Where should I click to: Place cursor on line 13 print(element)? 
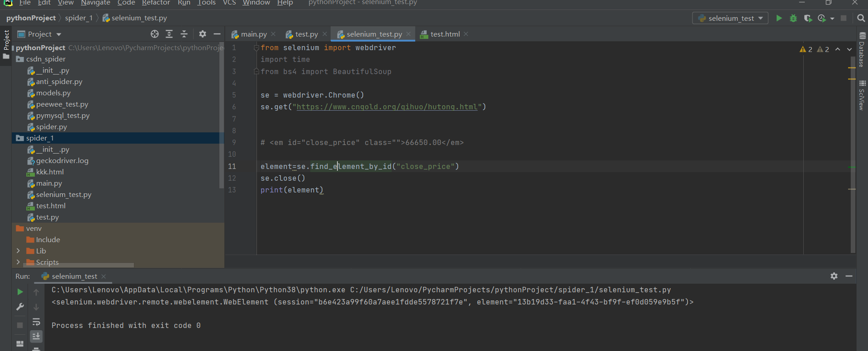pyautogui.click(x=292, y=190)
